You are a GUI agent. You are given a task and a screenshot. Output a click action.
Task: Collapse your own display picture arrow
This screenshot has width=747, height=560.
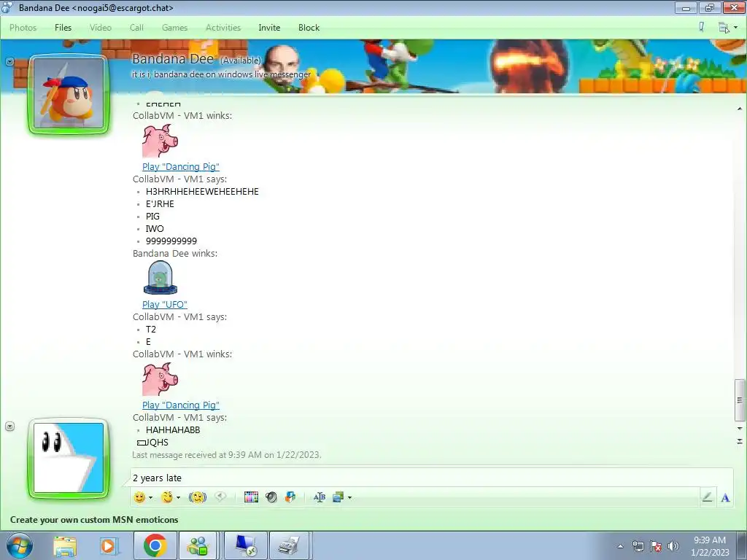coord(9,426)
